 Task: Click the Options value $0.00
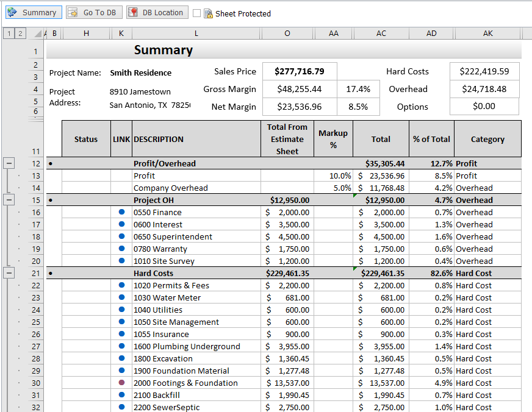point(484,107)
